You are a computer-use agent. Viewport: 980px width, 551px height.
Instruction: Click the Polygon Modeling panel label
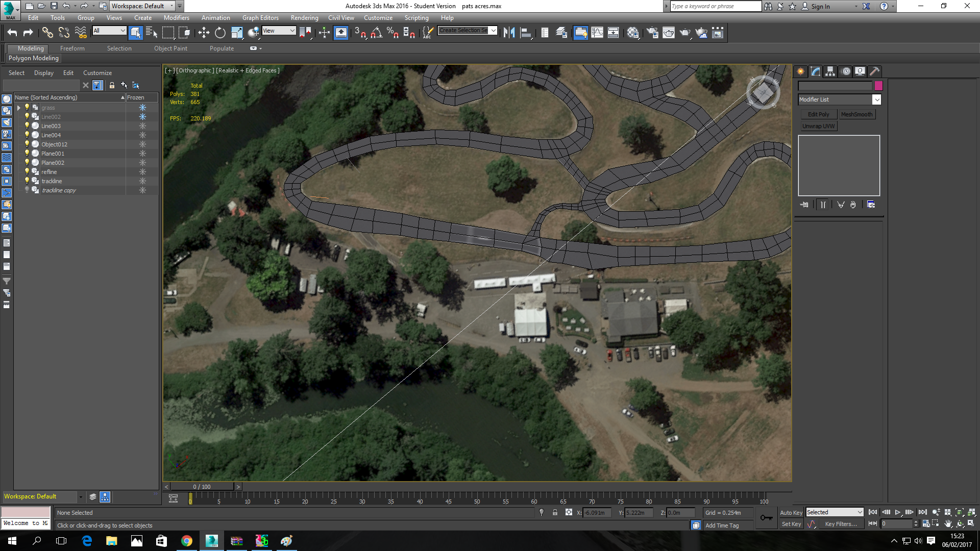[34, 58]
